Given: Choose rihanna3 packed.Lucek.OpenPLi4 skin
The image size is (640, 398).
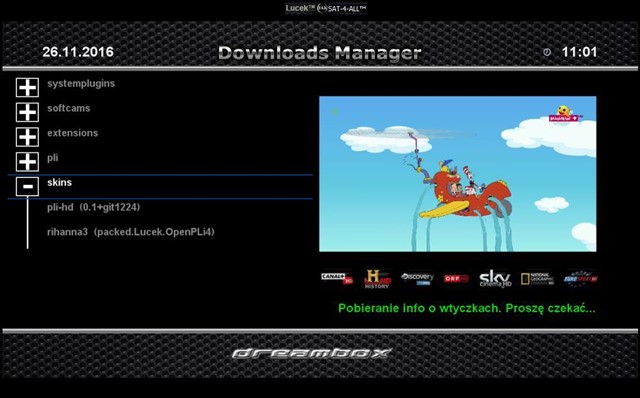Looking at the screenshot, I should pyautogui.click(x=131, y=232).
